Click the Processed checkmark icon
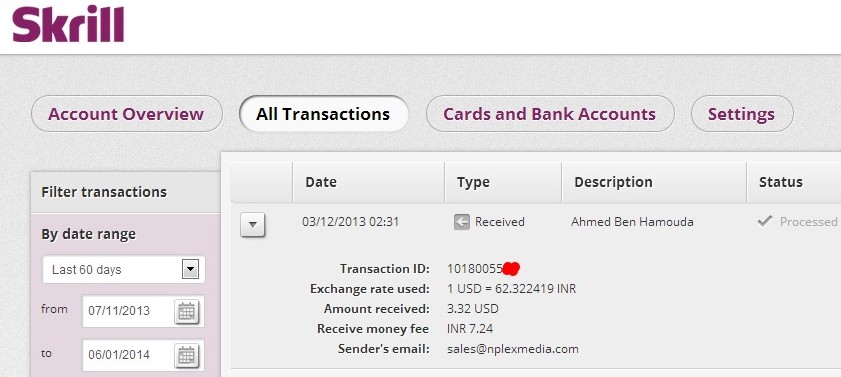 point(765,221)
